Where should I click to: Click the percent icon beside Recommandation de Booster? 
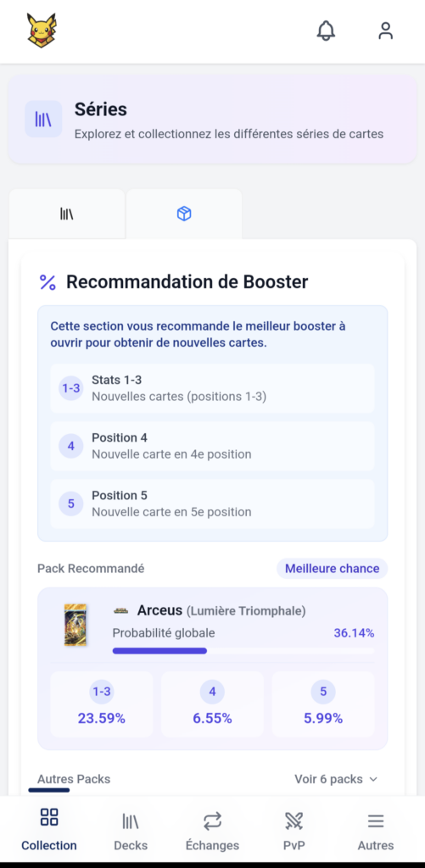(x=48, y=282)
